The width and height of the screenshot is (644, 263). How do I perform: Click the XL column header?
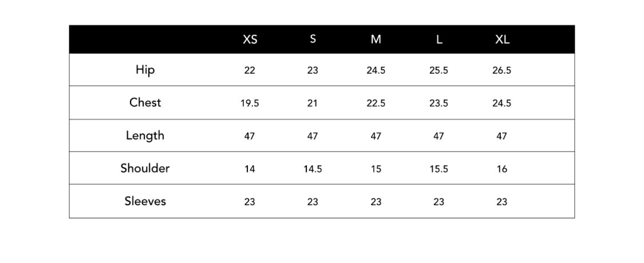point(502,40)
